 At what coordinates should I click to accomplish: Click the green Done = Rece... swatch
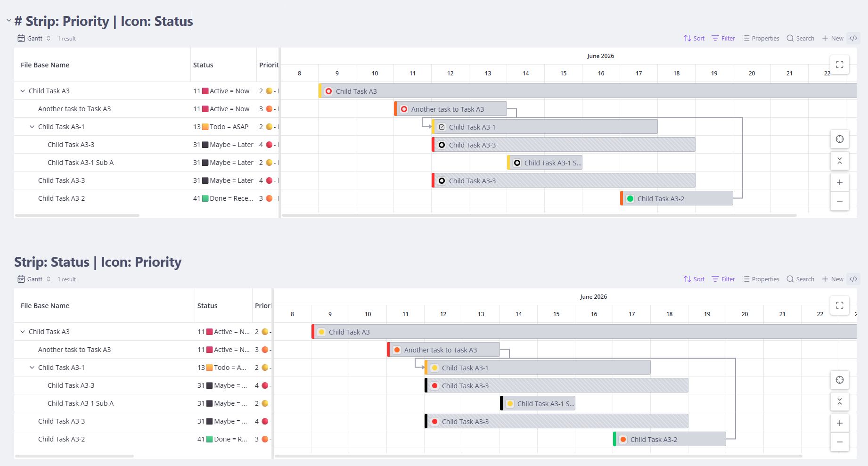coord(205,198)
